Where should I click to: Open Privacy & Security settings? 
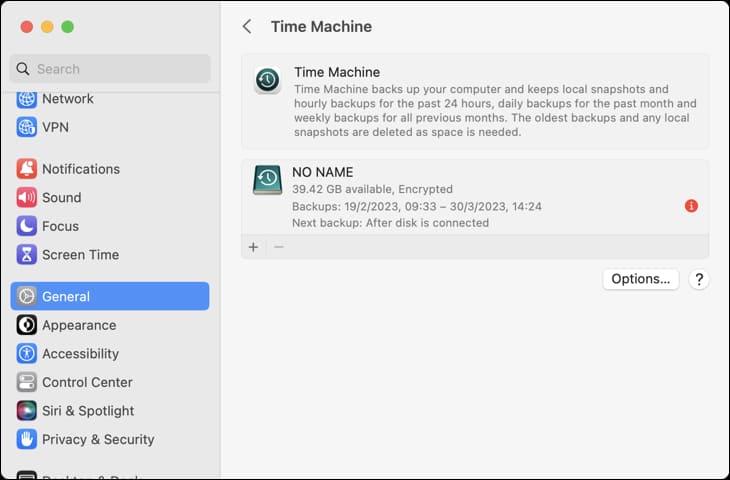(97, 439)
